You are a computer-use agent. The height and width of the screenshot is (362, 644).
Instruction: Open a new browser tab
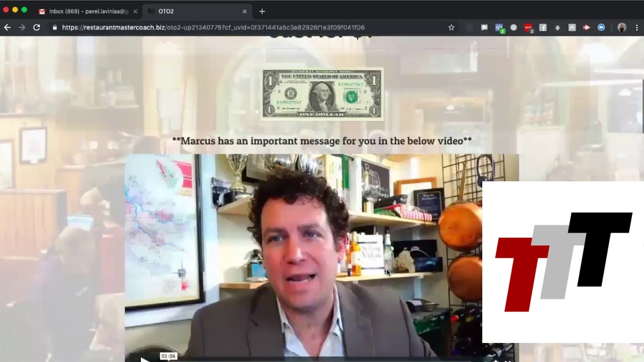[262, 11]
